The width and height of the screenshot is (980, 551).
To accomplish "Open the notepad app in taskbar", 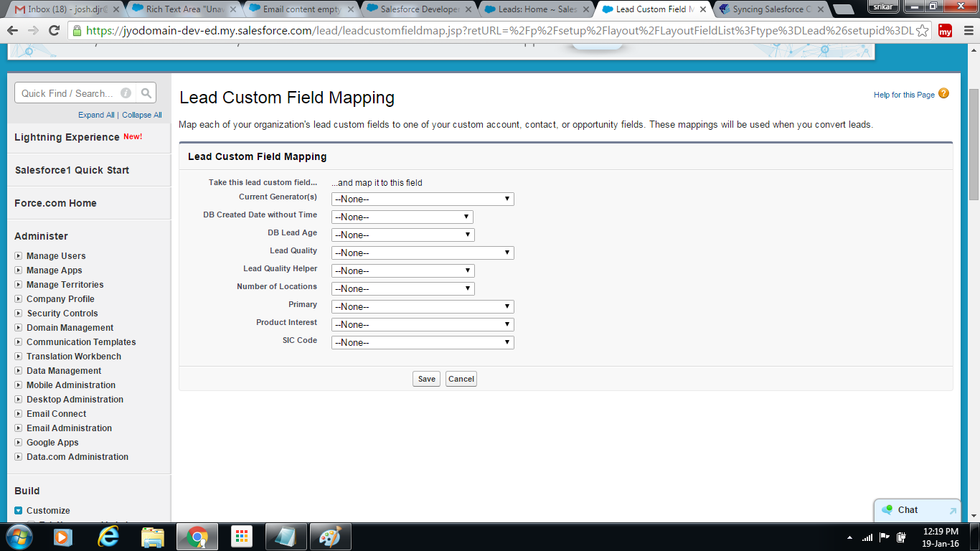I will tap(286, 537).
